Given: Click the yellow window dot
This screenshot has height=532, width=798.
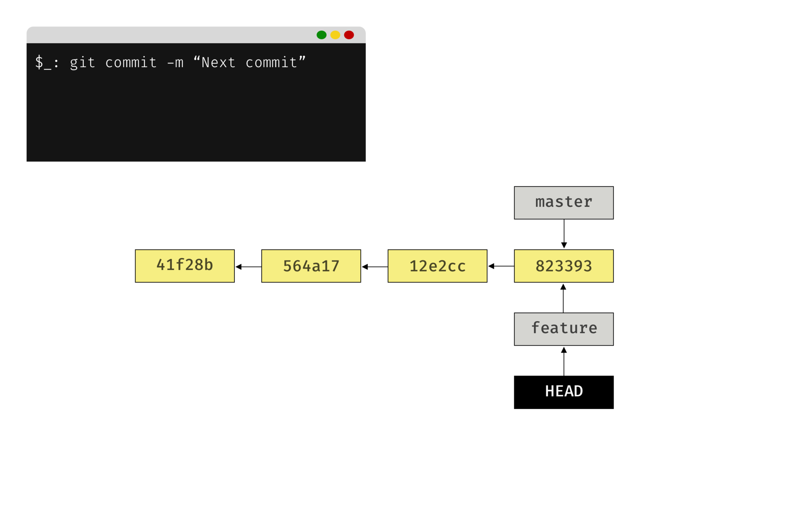Looking at the screenshot, I should pyautogui.click(x=335, y=35).
